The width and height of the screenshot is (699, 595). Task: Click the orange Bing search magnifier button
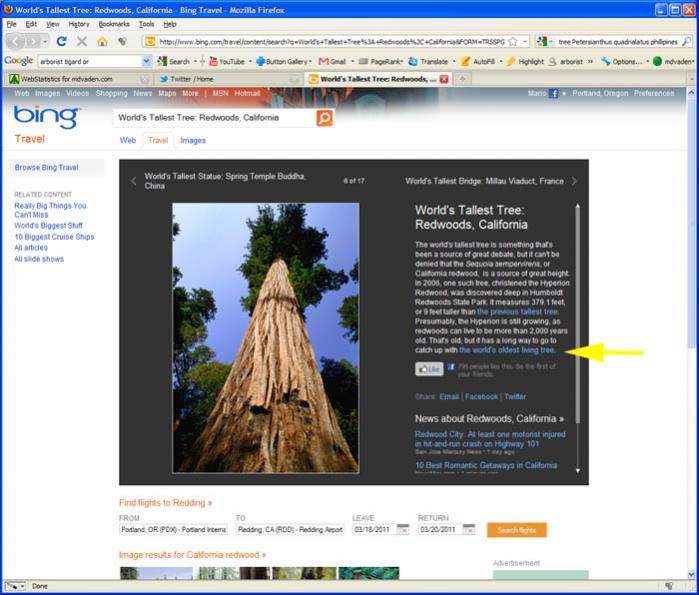[324, 118]
